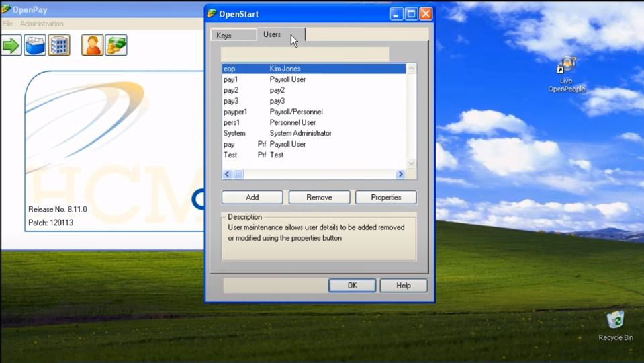Confirm with the OK button
The height and width of the screenshot is (363, 644).
(353, 285)
